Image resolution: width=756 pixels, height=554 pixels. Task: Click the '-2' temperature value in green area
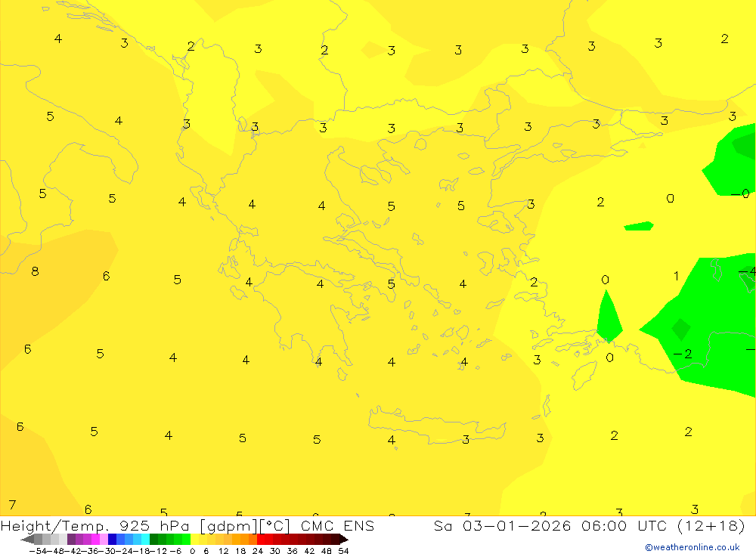(683, 354)
